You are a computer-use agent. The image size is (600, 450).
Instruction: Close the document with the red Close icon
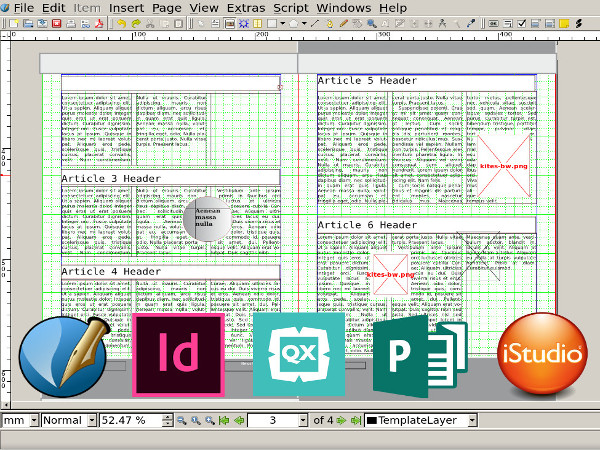coord(57,24)
